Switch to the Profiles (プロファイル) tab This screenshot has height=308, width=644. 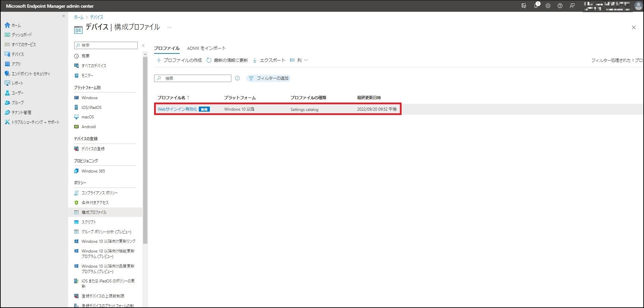tap(167, 48)
